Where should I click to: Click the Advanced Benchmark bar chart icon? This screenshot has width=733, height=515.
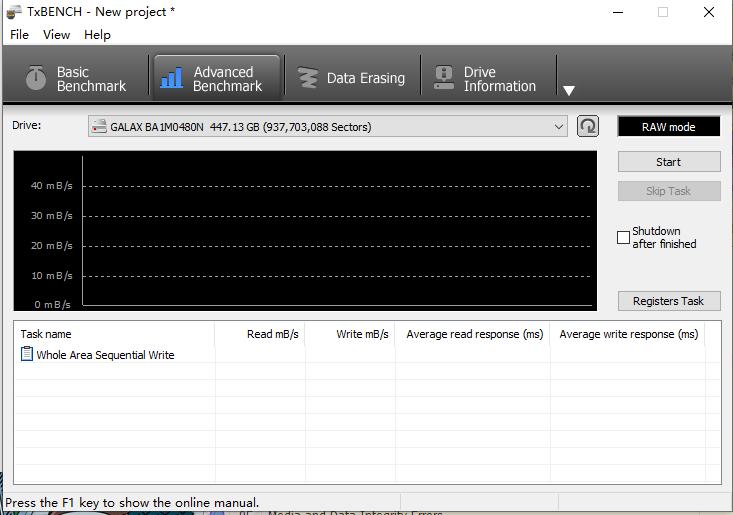[x=172, y=78]
